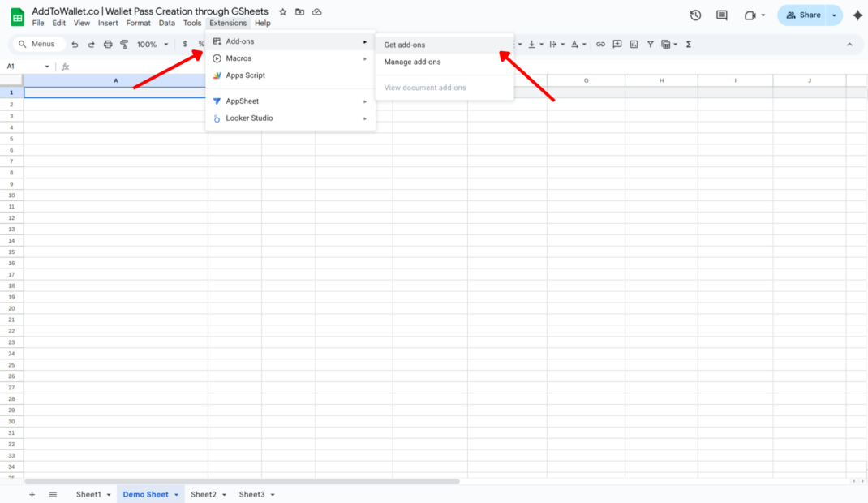Collapse the toolbar with the chevron
The width and height of the screenshot is (868, 503).
[x=849, y=44]
